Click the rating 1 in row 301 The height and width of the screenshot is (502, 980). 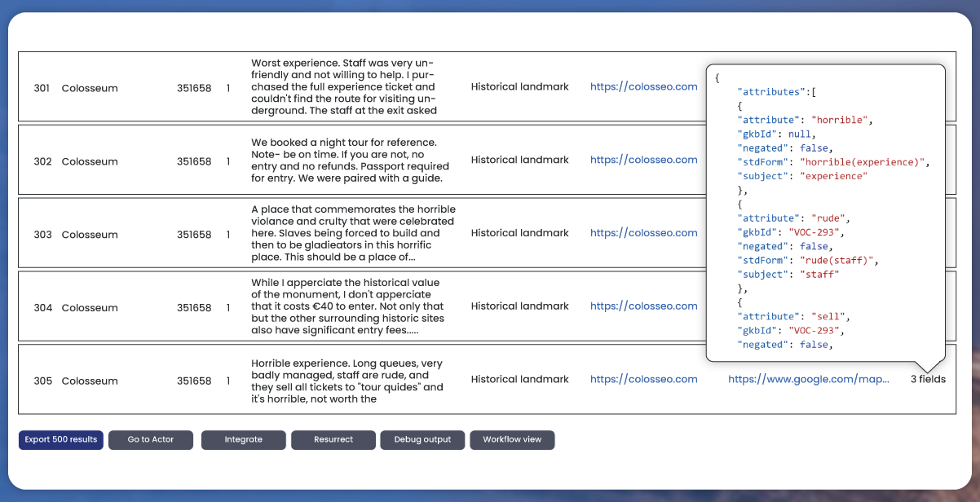228,88
